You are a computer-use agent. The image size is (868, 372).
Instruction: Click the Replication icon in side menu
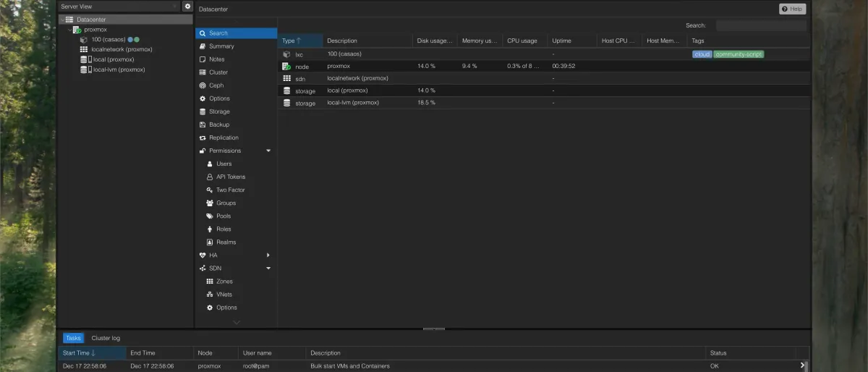pos(203,138)
